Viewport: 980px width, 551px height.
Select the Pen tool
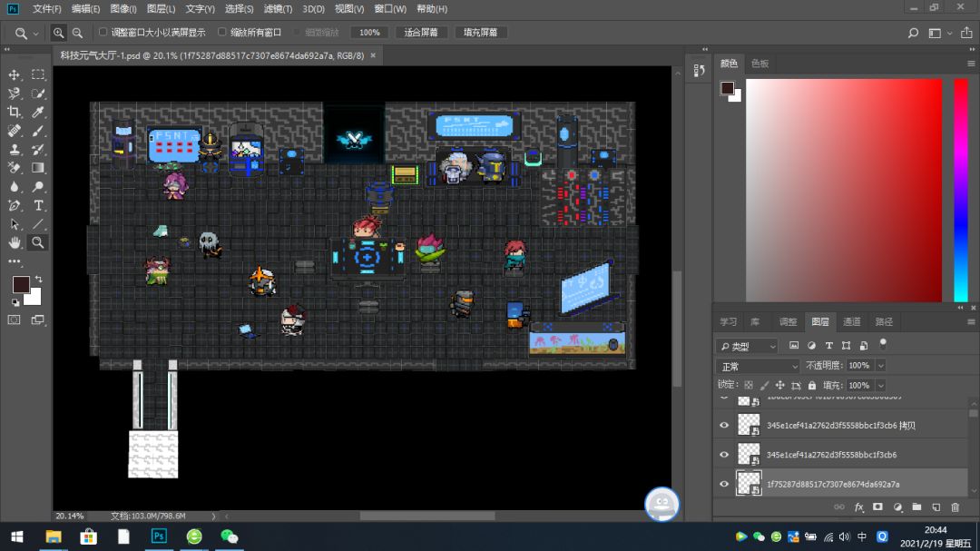point(14,205)
